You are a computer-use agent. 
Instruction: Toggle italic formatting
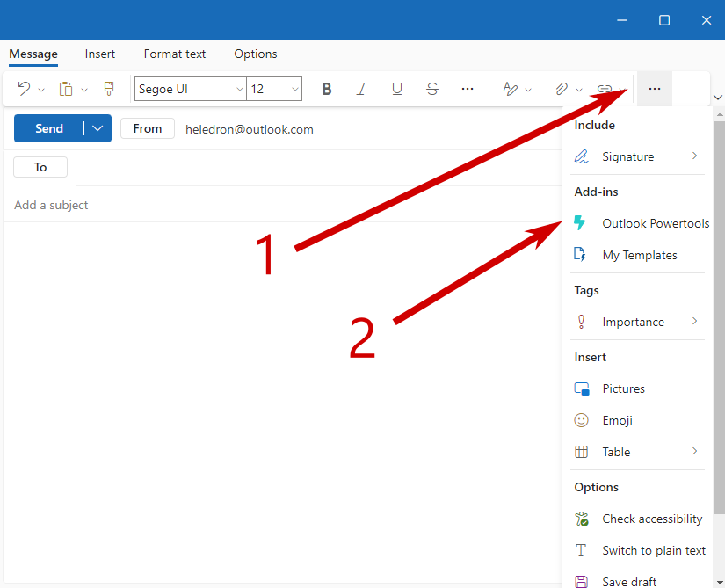point(361,89)
